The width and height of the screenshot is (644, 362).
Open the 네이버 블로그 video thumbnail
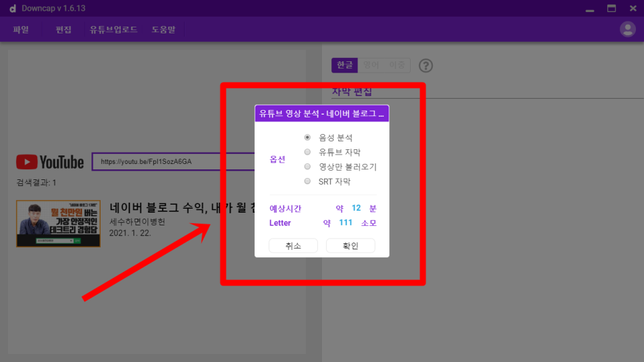pos(58,223)
